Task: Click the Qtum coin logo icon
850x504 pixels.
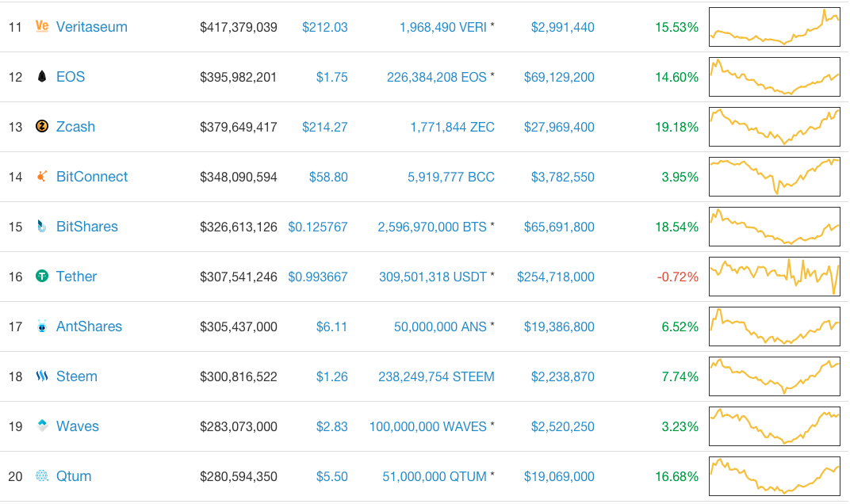Action: (x=42, y=475)
